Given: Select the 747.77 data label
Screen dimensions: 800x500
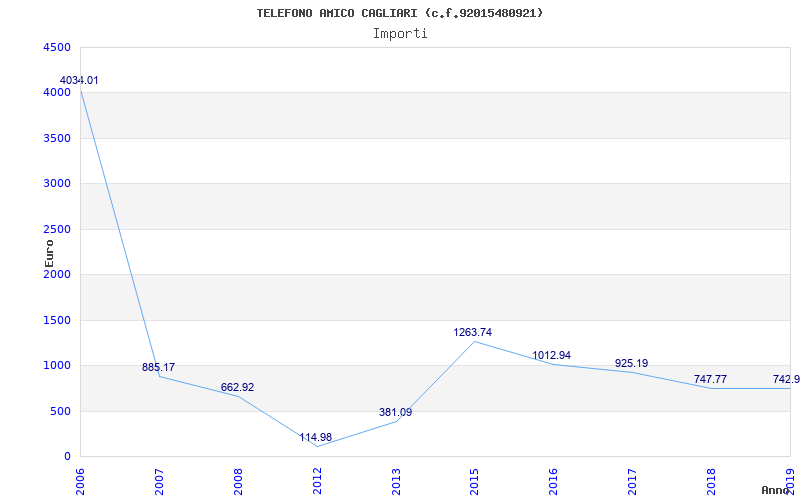Looking at the screenshot, I should coord(710,380).
